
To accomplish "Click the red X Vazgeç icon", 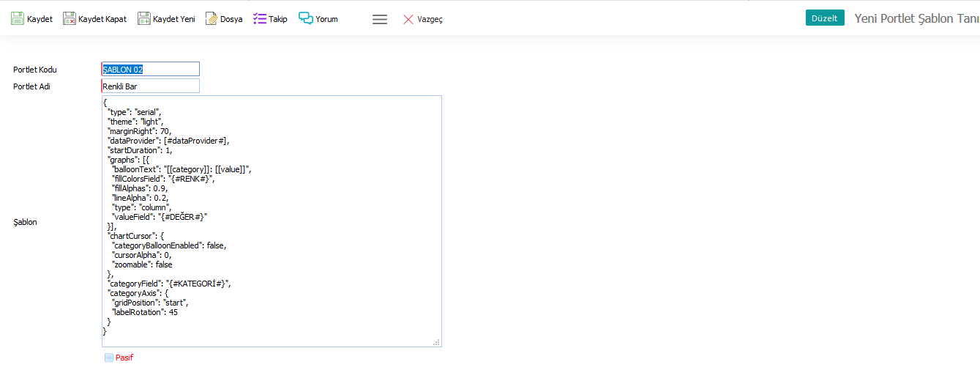I will [408, 20].
